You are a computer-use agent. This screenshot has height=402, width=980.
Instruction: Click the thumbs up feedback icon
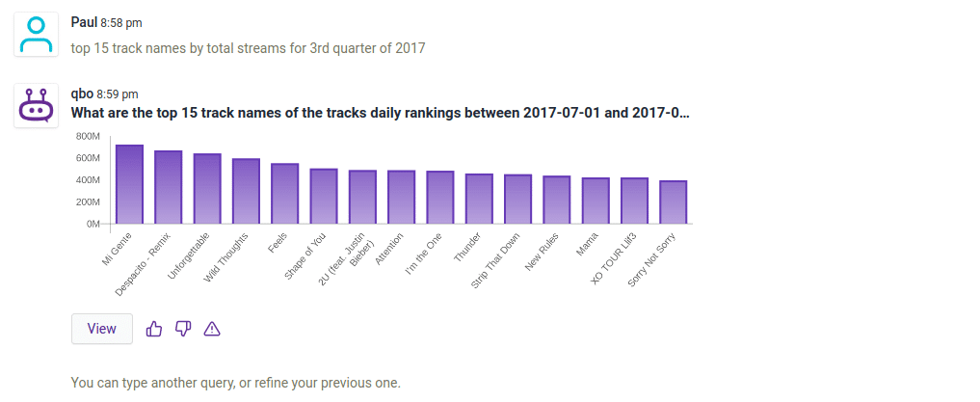point(154,329)
